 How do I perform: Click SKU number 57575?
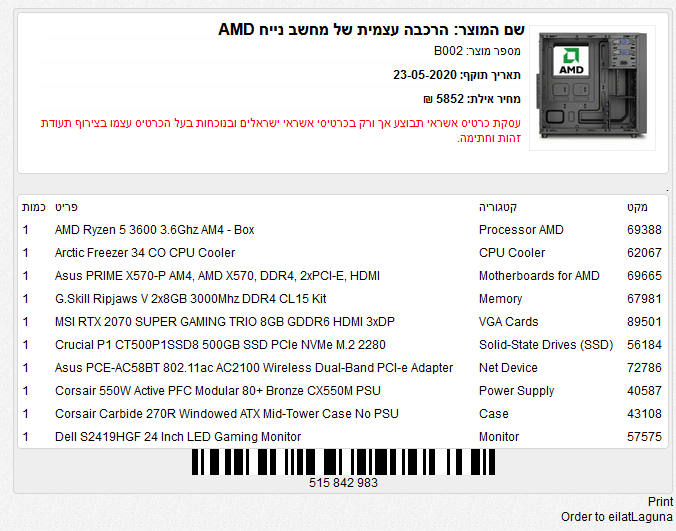point(644,437)
